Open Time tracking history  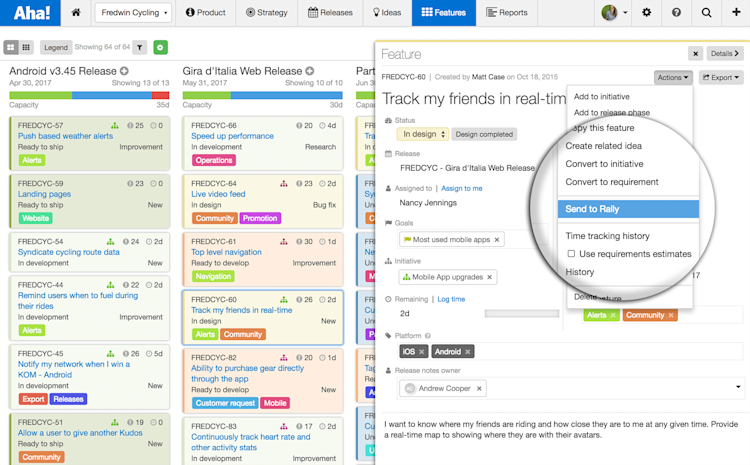607,236
